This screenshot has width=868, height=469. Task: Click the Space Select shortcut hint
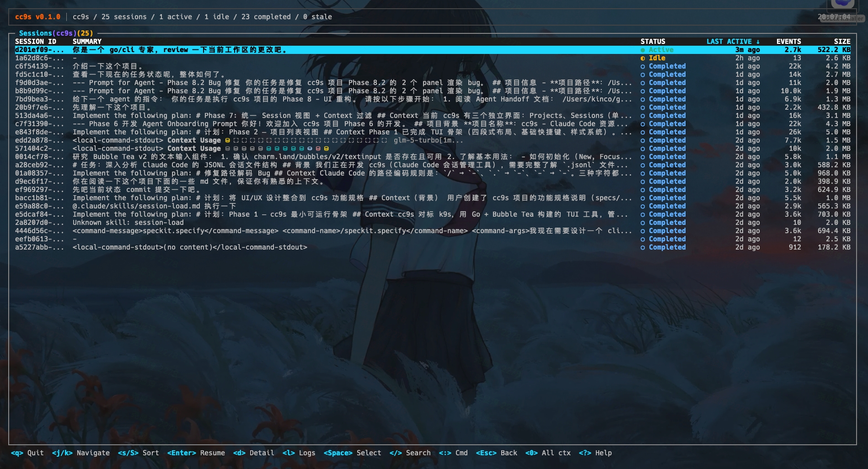coord(353,453)
